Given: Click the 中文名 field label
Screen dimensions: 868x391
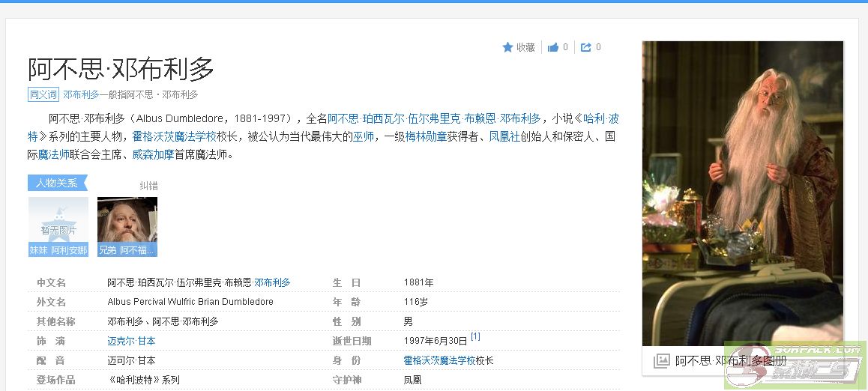Looking at the screenshot, I should tap(52, 282).
